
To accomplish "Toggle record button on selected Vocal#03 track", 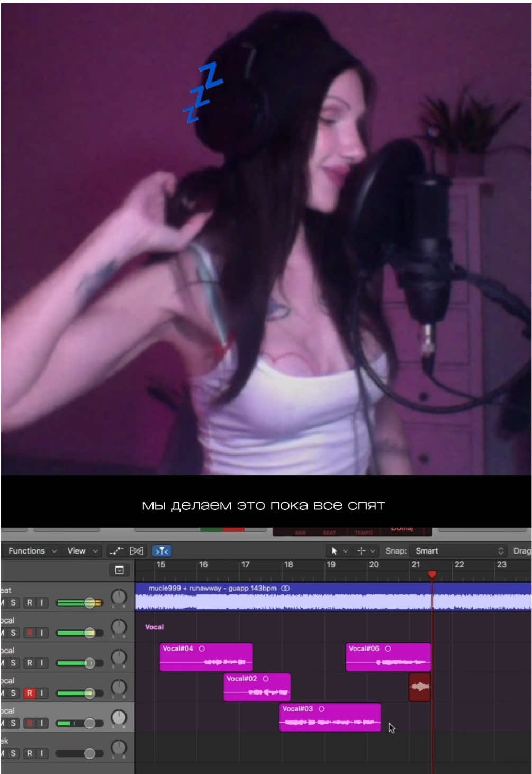I will 30,723.
